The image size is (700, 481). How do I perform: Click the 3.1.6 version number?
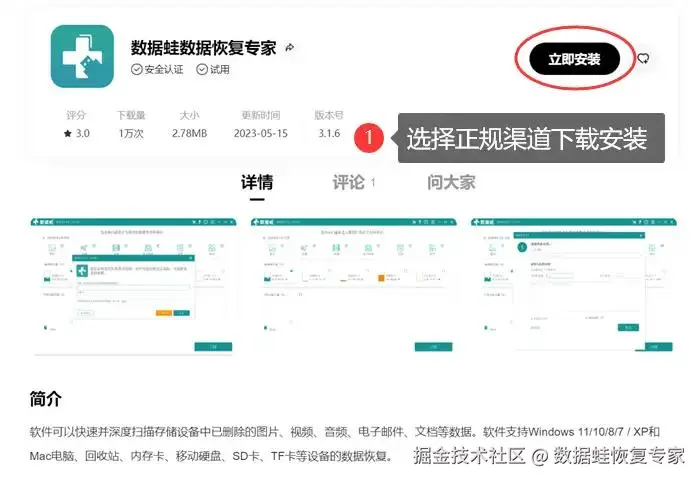329,134
